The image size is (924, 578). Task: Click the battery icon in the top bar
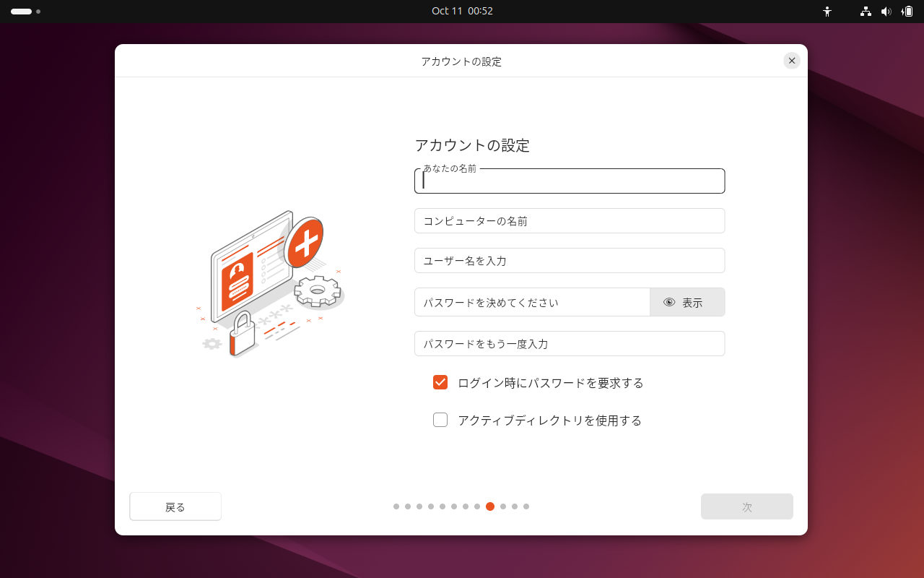907,11
